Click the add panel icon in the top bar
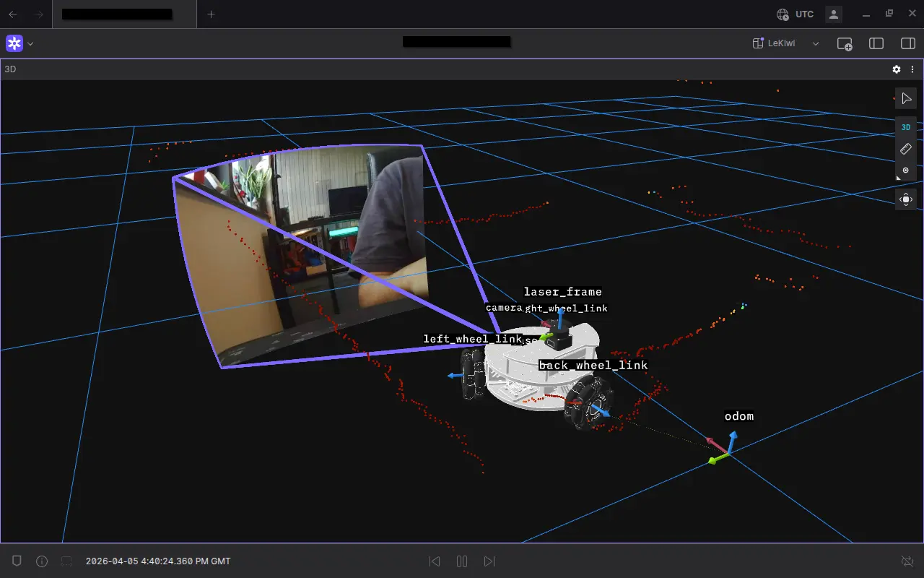This screenshot has height=578, width=924. point(845,43)
